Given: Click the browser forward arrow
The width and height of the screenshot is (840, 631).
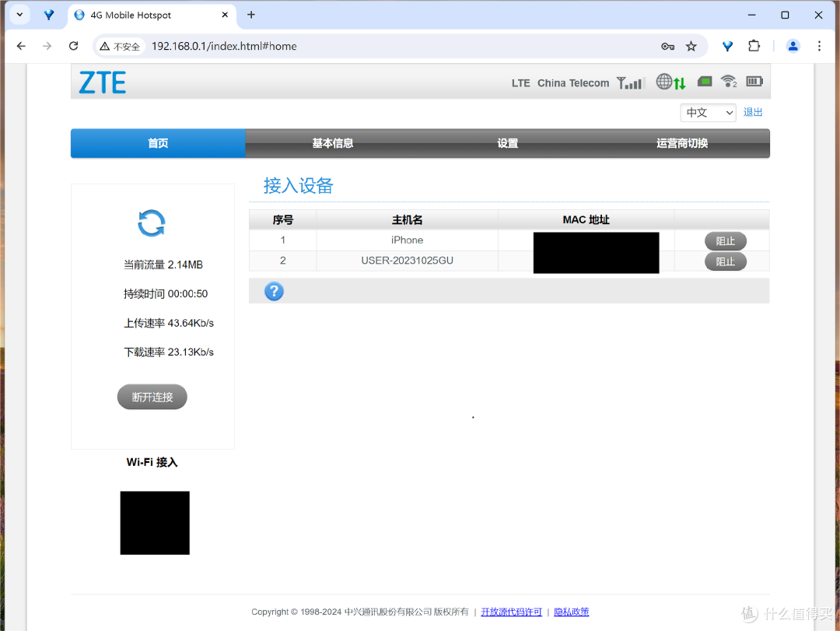Looking at the screenshot, I should click(x=47, y=46).
